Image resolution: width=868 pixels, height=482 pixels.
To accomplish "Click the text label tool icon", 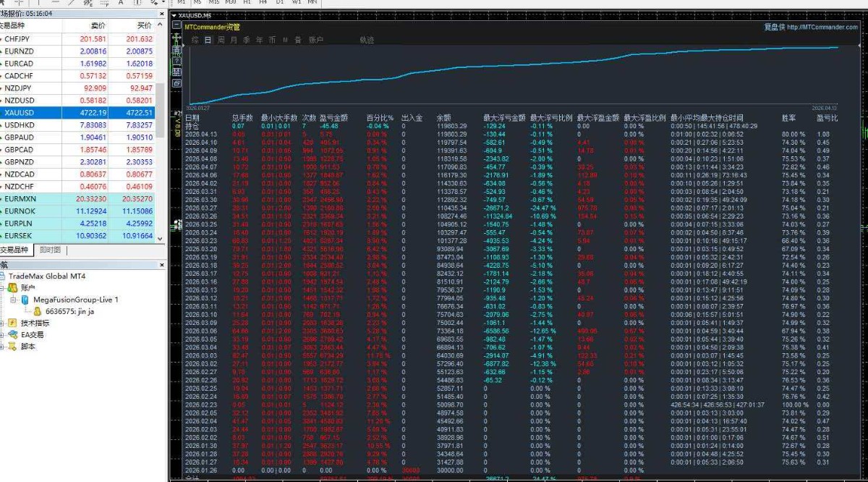I will pos(122,3).
